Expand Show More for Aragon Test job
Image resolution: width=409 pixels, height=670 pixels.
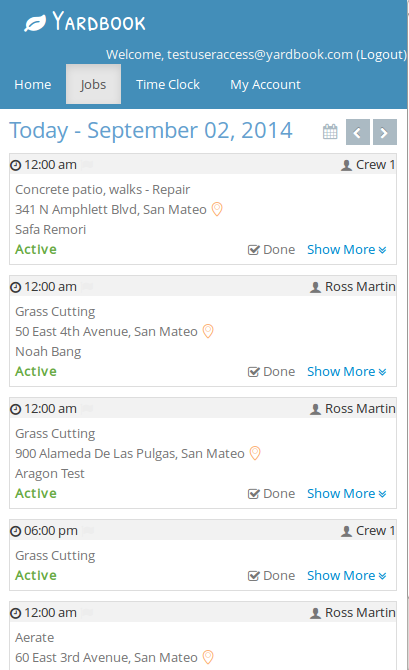coord(347,494)
